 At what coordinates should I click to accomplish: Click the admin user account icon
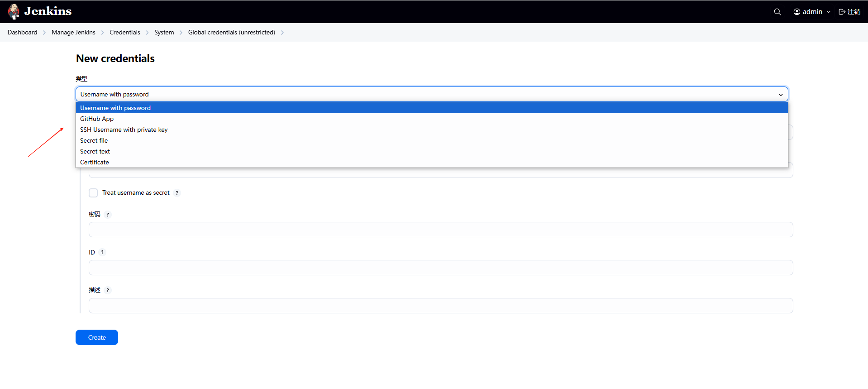click(x=796, y=12)
